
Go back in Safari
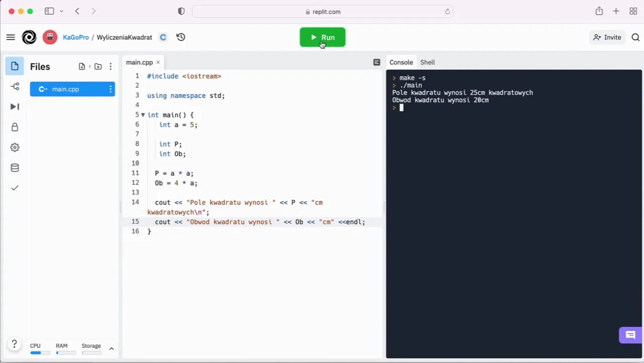click(x=77, y=11)
